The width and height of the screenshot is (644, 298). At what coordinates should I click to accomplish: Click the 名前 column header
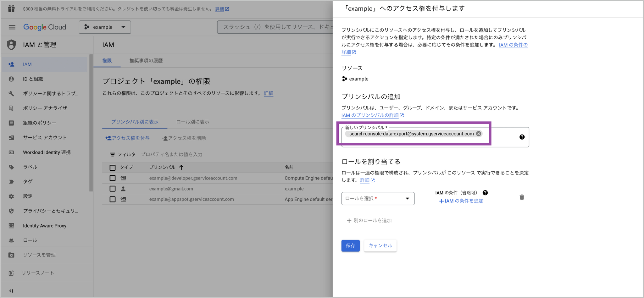289,167
